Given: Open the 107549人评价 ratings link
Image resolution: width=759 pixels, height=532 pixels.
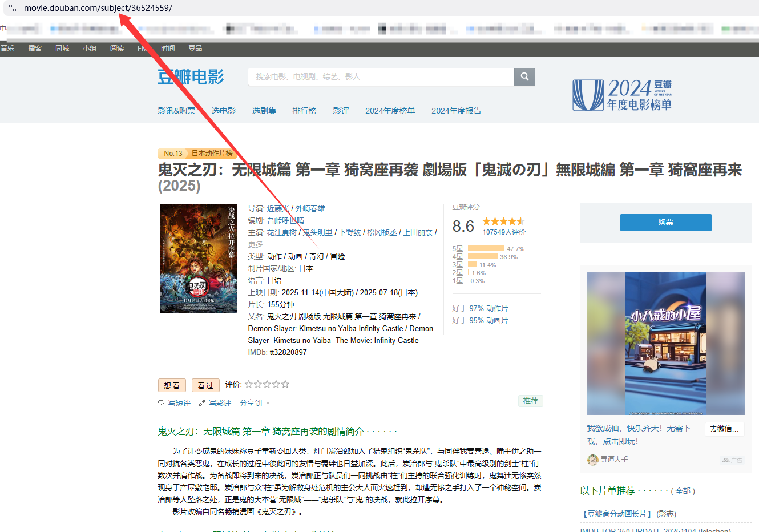Looking at the screenshot, I should pos(504,232).
